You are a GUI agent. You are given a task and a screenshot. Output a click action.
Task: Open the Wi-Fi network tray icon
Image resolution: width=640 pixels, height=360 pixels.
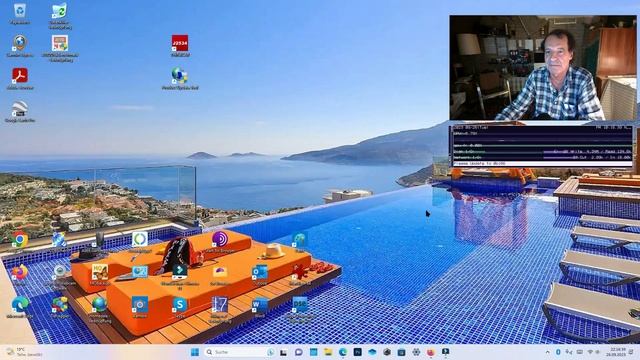(590, 352)
